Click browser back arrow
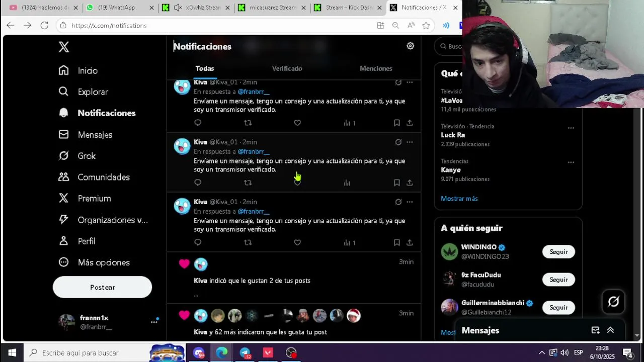644x362 pixels. click(11, 25)
